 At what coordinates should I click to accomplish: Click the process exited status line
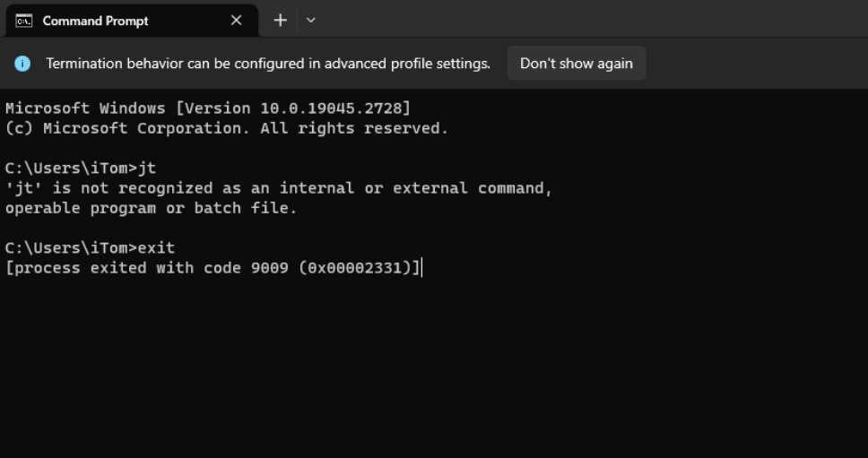point(213,268)
